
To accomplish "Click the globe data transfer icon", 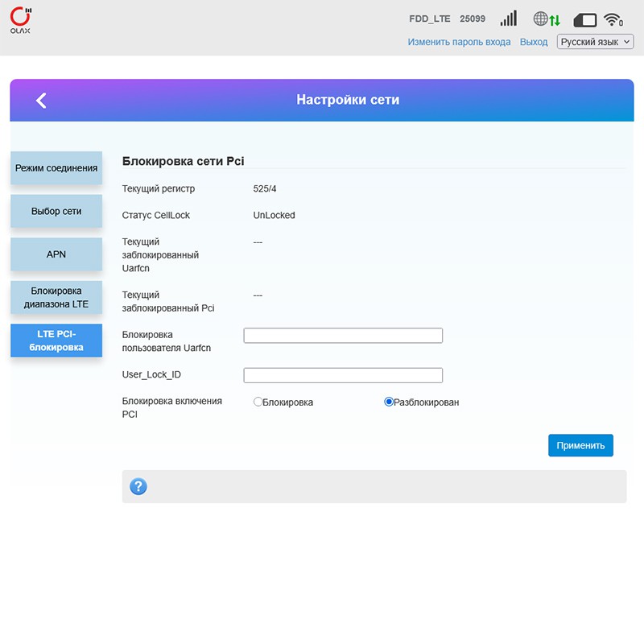I will (x=546, y=19).
